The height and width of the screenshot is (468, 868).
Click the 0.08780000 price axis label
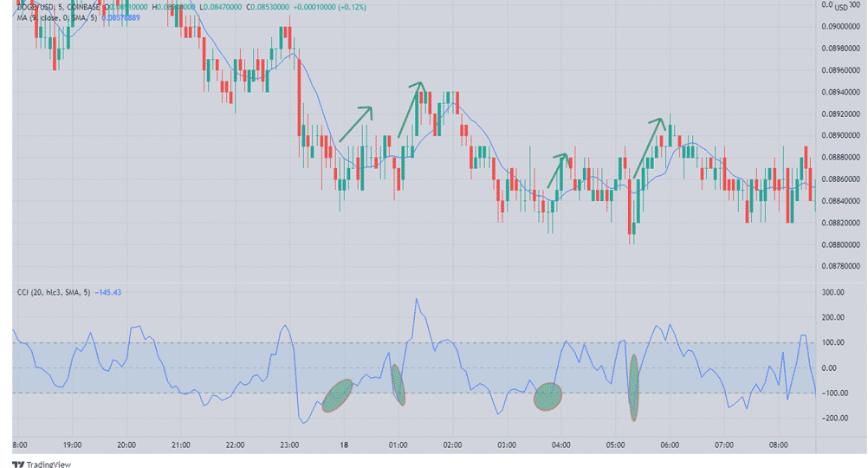coord(840,266)
